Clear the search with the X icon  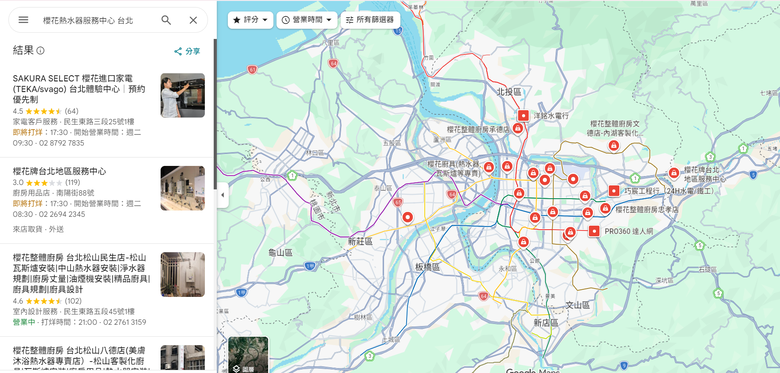(x=193, y=20)
